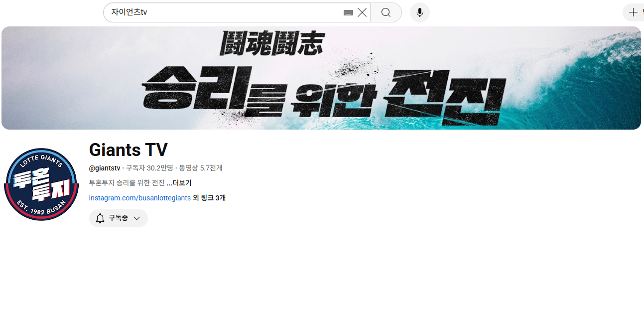Screen dimensions: 644x323
Task: Click the banner headline 승리를 위한 전진
Action: 324,92
